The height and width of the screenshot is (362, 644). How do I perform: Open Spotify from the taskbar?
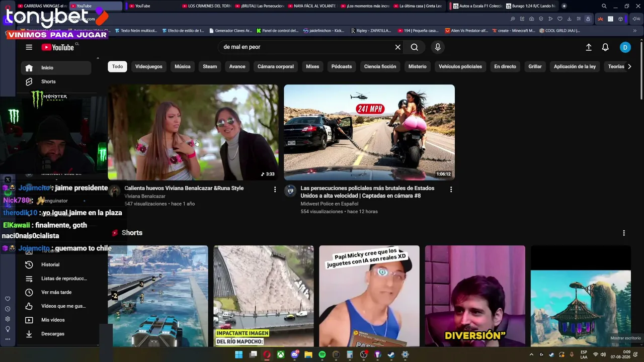322,354
